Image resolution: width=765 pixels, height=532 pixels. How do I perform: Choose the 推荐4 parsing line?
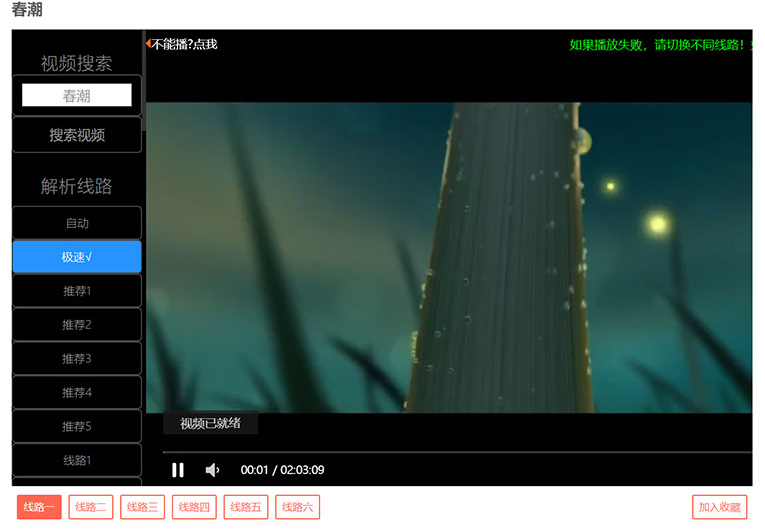coord(77,393)
